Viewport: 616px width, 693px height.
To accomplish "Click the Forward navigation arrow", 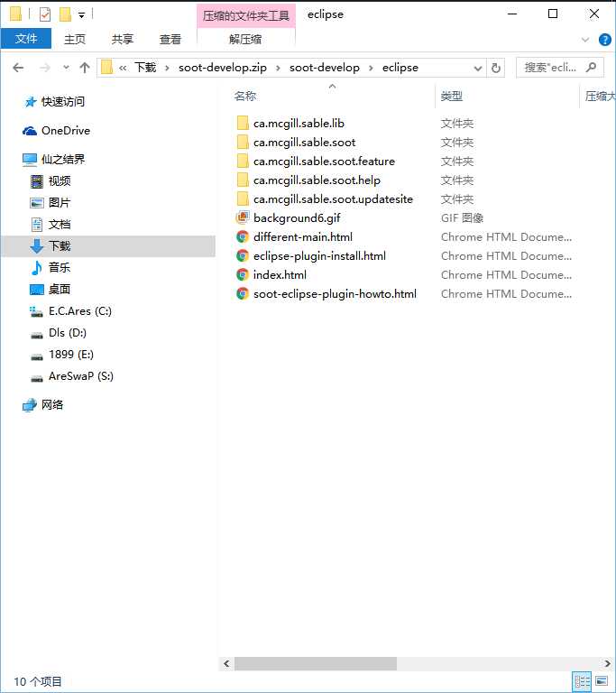I will (45, 68).
